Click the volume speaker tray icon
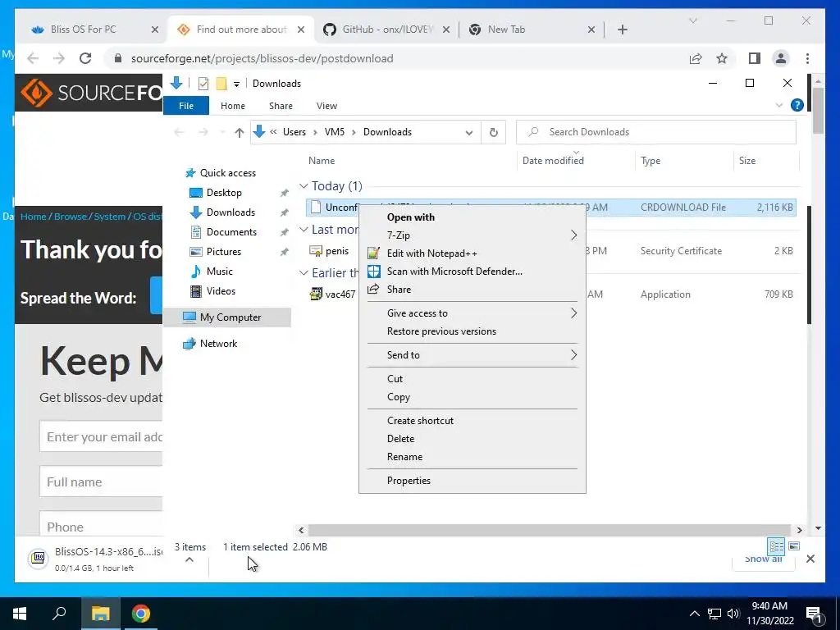 [x=733, y=614]
